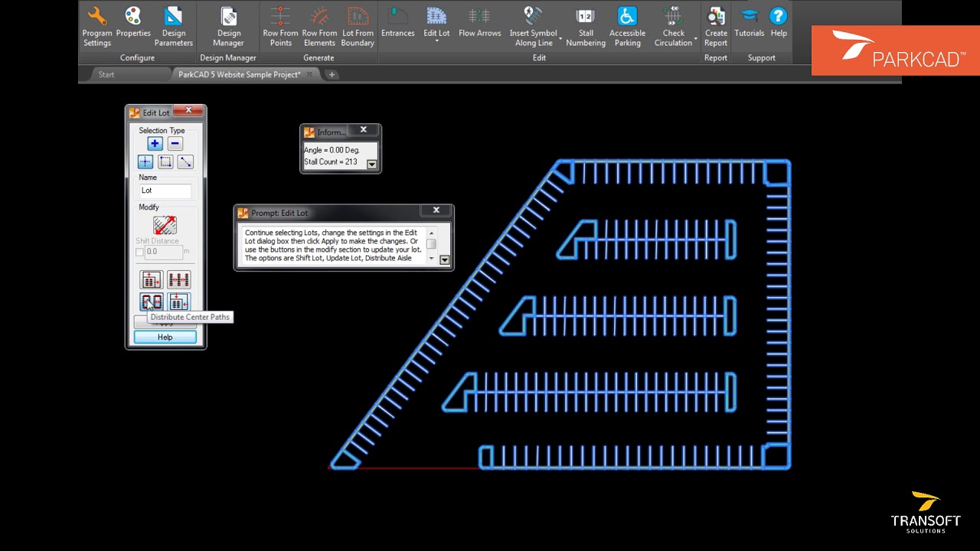Image resolution: width=980 pixels, height=551 pixels.
Task: Switch to the Start tab
Action: click(x=106, y=74)
